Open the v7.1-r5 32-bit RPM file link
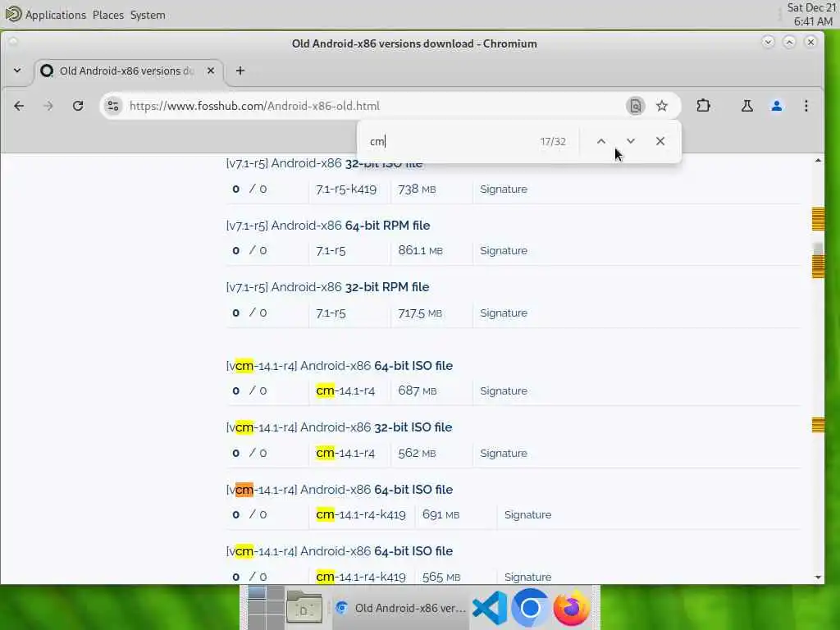This screenshot has width=840, height=630. [327, 287]
